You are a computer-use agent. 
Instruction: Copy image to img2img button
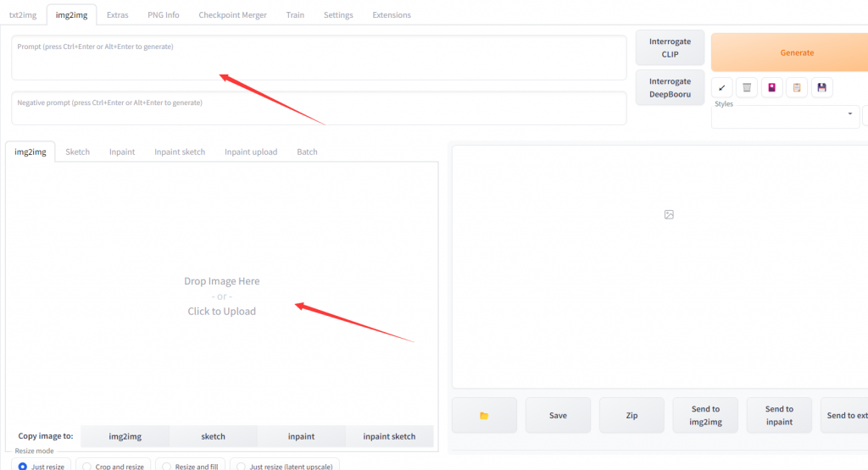[125, 436]
